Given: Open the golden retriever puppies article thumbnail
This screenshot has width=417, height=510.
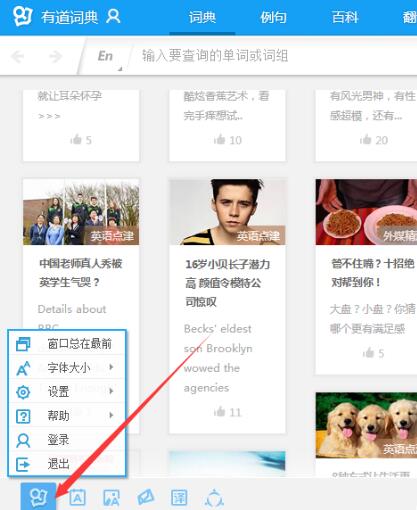Looking at the screenshot, I should tap(366, 425).
